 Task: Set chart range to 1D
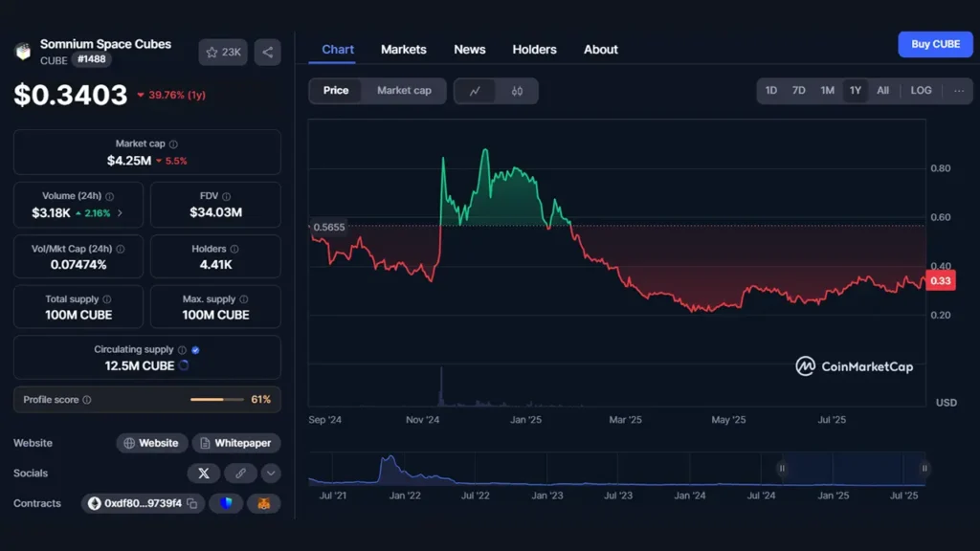pos(771,91)
